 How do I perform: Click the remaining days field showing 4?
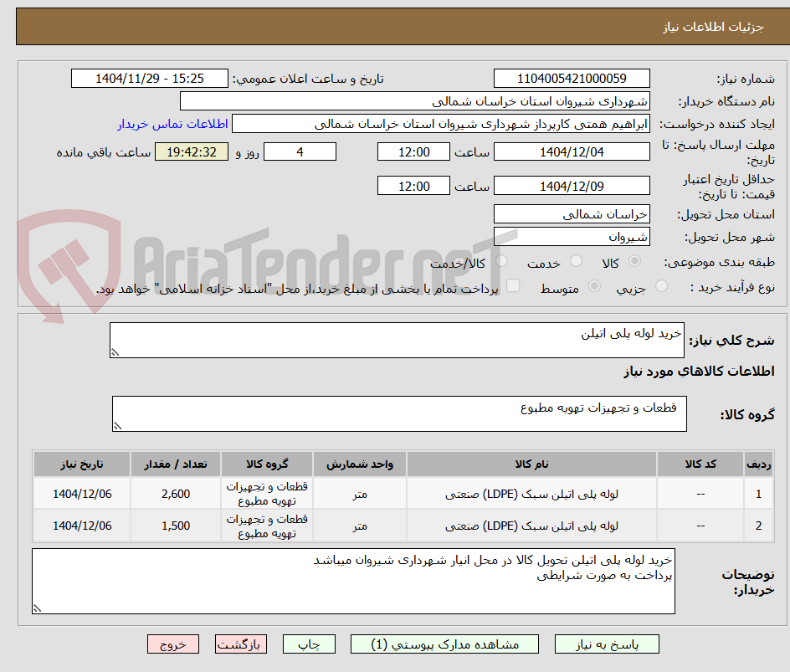point(300,151)
